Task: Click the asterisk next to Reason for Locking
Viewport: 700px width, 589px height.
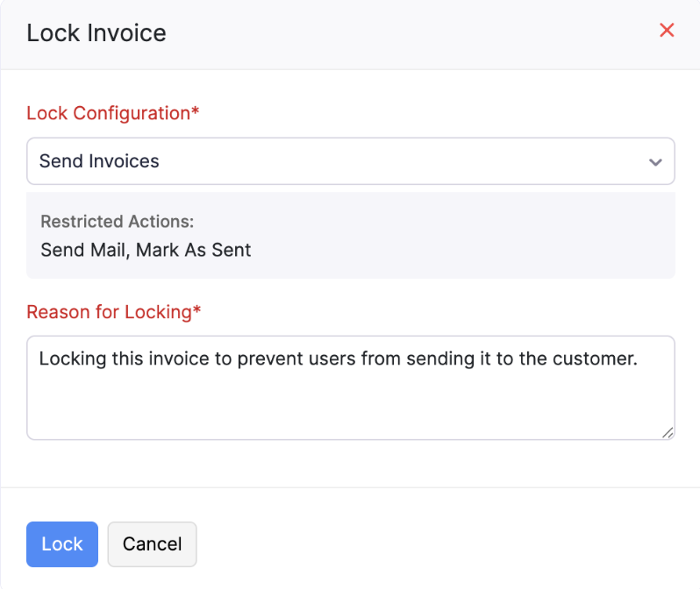Action: point(197,312)
